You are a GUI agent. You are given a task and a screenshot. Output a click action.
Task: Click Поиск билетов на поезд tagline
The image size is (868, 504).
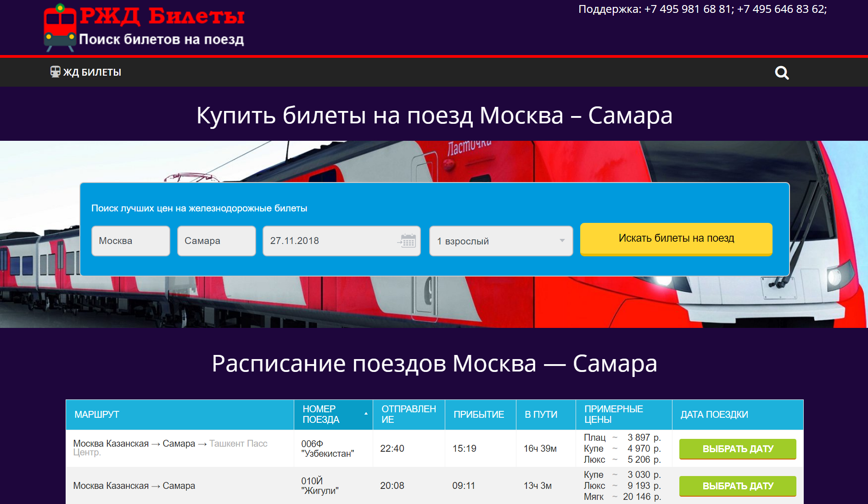coord(162,39)
